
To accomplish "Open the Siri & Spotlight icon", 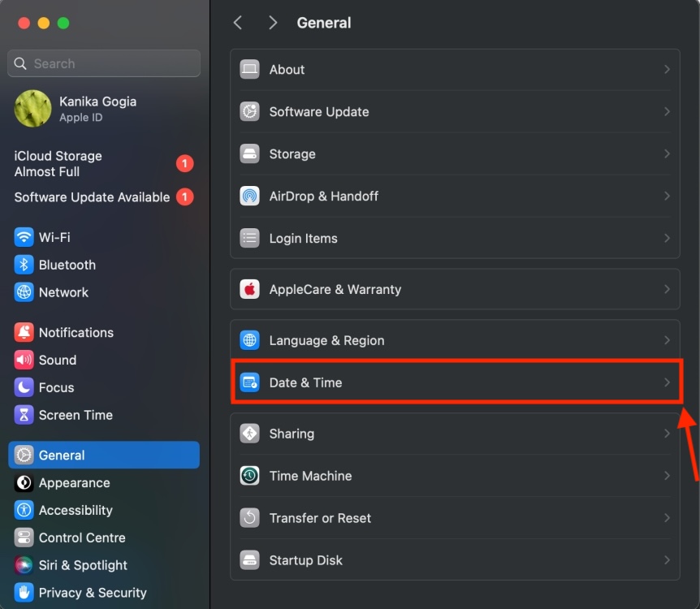I will coord(24,566).
